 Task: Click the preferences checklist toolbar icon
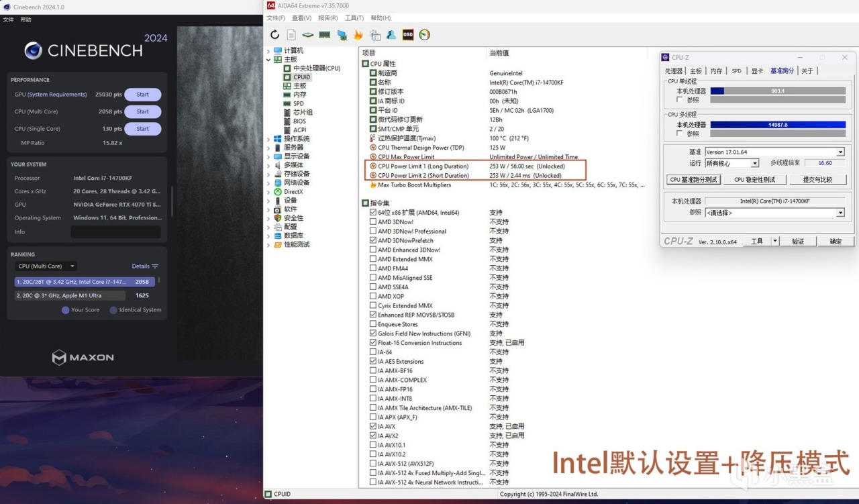[x=375, y=35]
